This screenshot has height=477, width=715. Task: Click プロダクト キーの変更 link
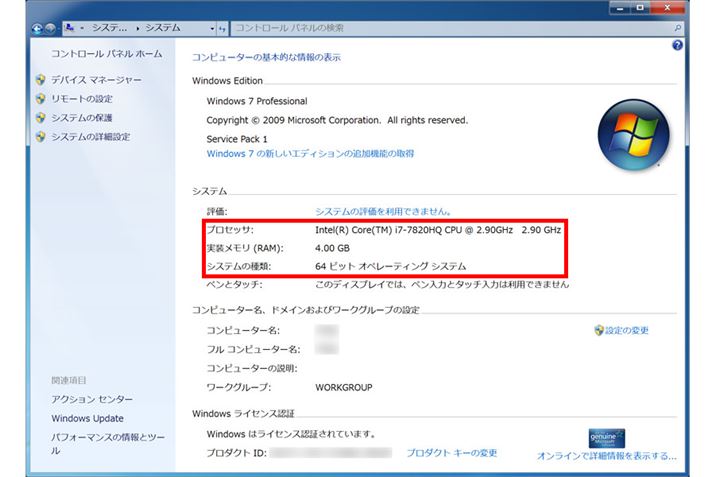coord(452,453)
